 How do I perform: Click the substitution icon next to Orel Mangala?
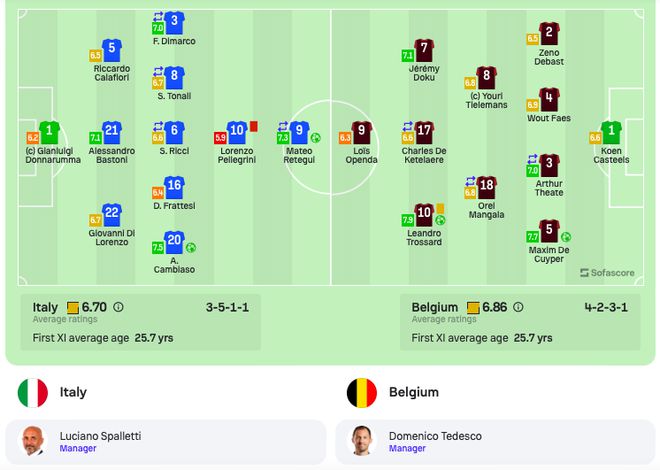tap(471, 181)
